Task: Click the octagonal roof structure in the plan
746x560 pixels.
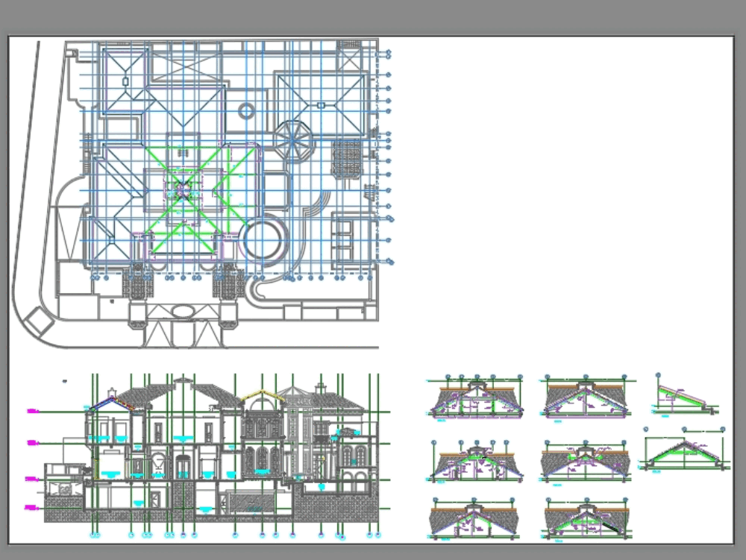Action: pos(294,139)
